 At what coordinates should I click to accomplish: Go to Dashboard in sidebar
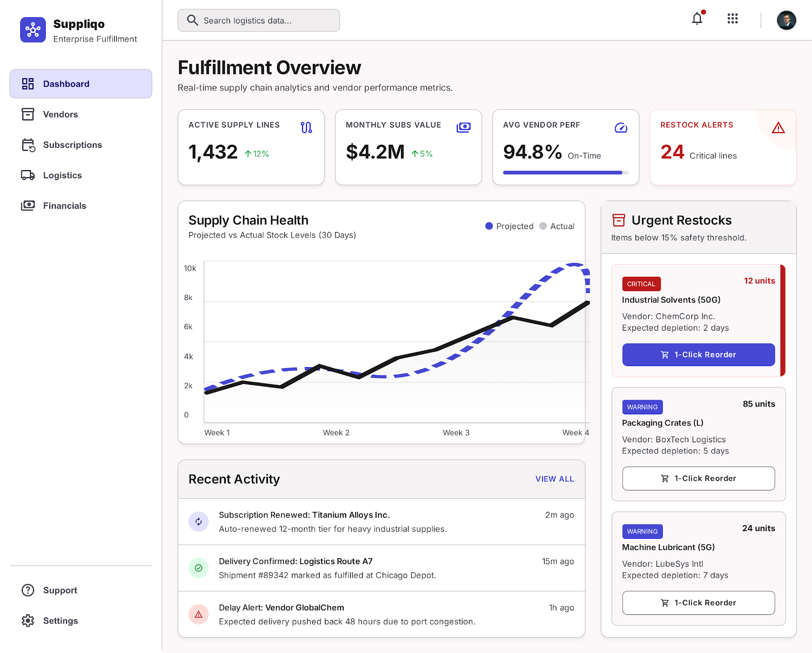81,84
